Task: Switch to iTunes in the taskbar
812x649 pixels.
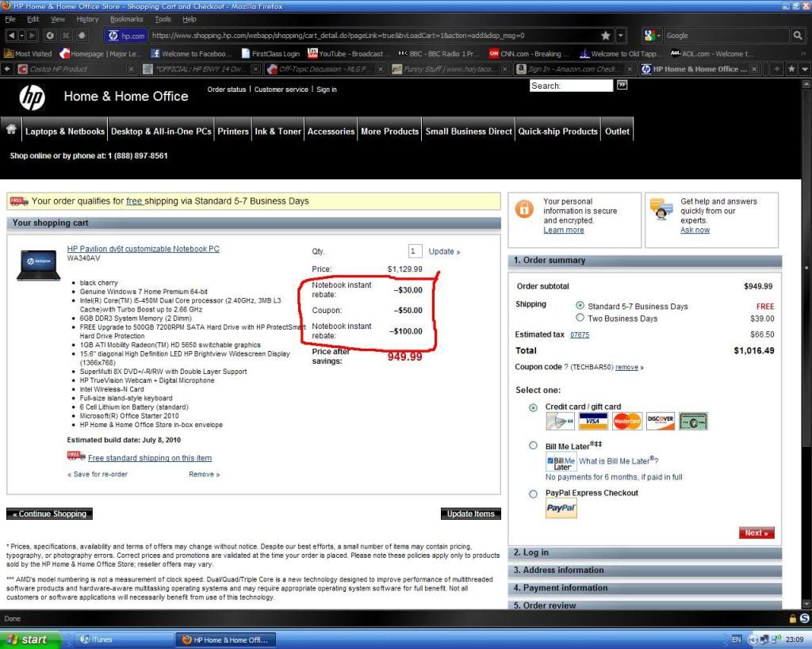Action: 121,639
